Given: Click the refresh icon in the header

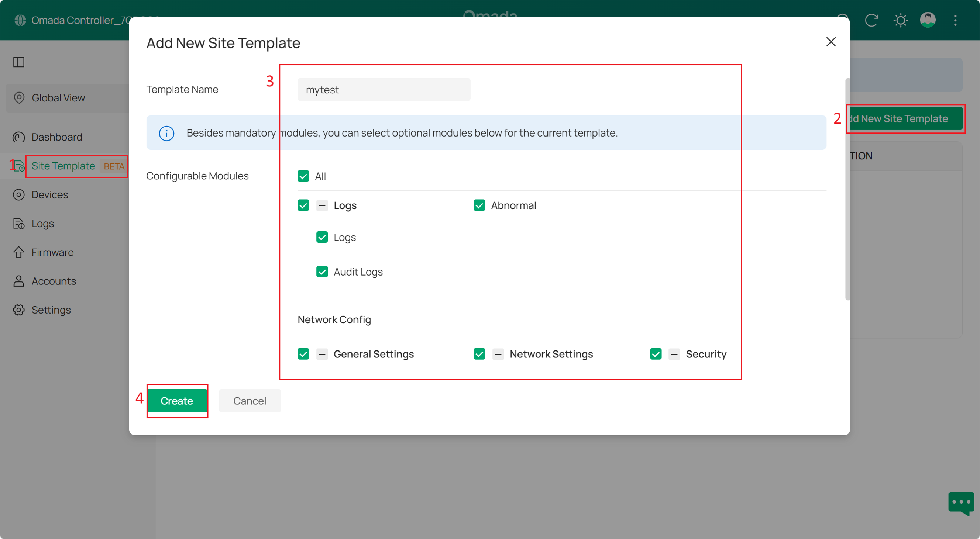Looking at the screenshot, I should click(x=871, y=20).
